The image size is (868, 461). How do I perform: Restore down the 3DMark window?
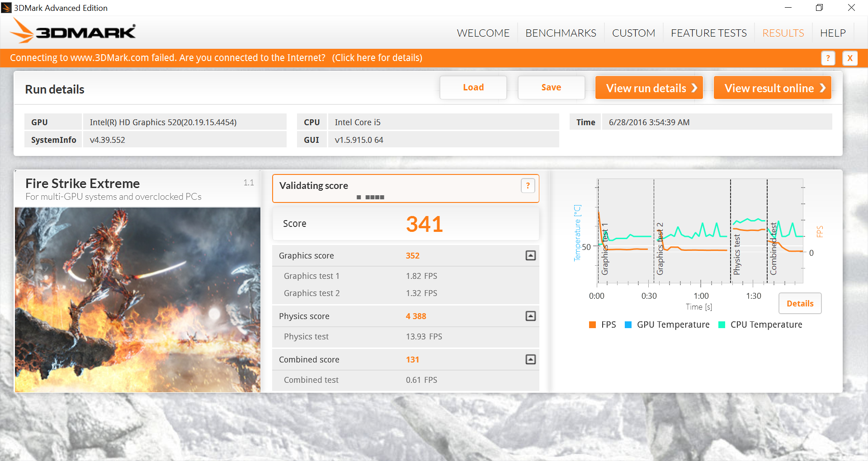coord(819,8)
